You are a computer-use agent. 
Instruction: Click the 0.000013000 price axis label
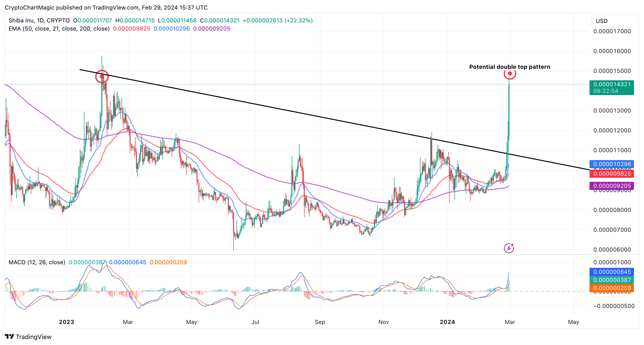pyautogui.click(x=612, y=110)
